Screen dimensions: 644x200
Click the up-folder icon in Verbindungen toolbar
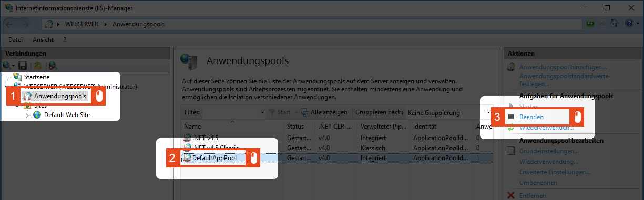click(x=38, y=66)
